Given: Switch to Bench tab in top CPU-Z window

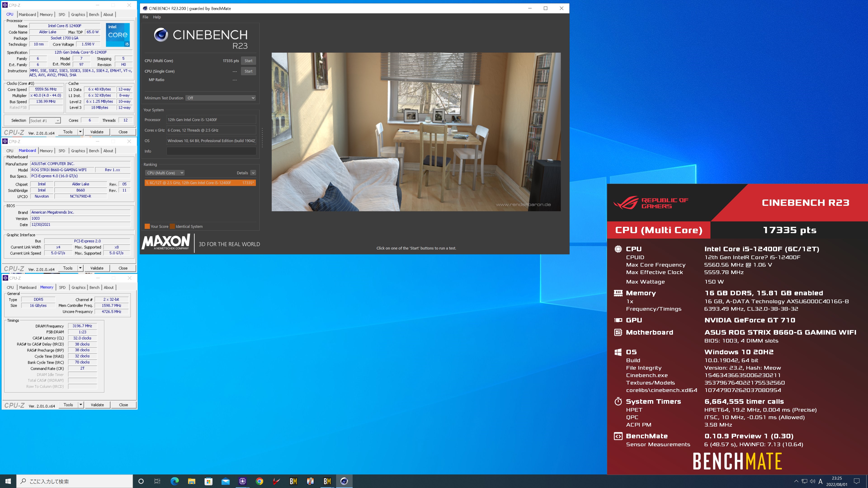Looking at the screenshot, I should click(94, 14).
